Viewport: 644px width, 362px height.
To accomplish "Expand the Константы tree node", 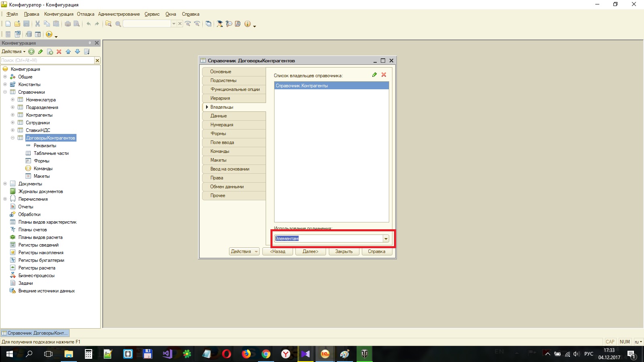I will (x=5, y=84).
